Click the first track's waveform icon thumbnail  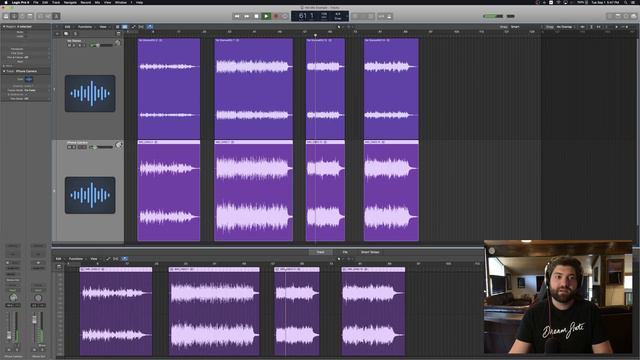(x=90, y=93)
